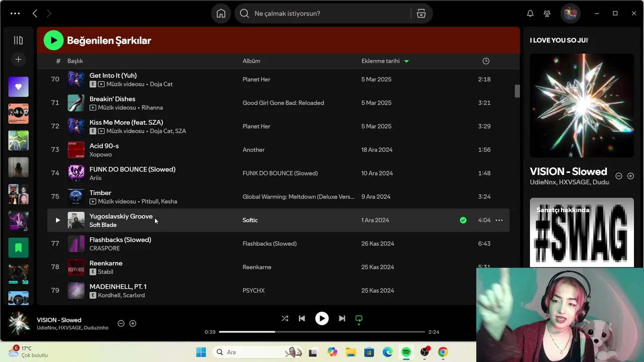Open notifications bell
The height and width of the screenshot is (362, 644).
pyautogui.click(x=530, y=14)
